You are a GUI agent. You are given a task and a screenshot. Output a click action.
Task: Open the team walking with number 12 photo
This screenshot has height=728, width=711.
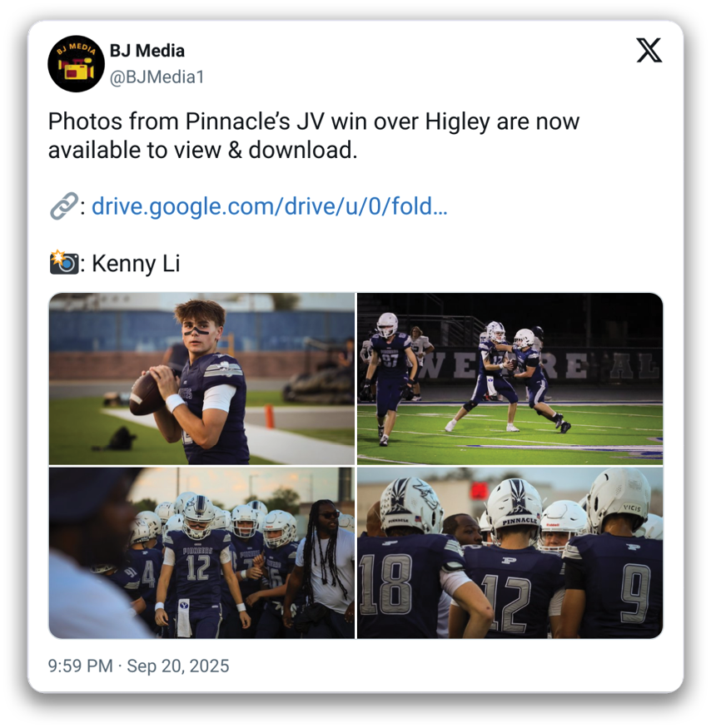pyautogui.click(x=201, y=553)
